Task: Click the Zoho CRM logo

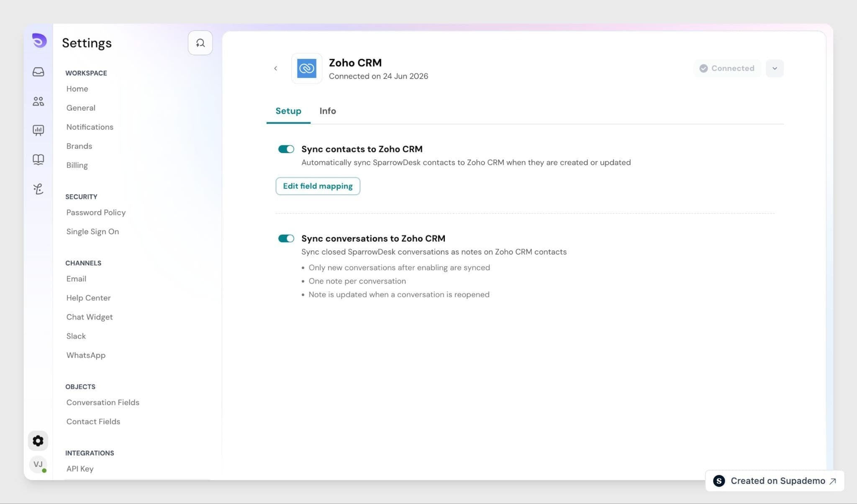Action: pyautogui.click(x=307, y=68)
